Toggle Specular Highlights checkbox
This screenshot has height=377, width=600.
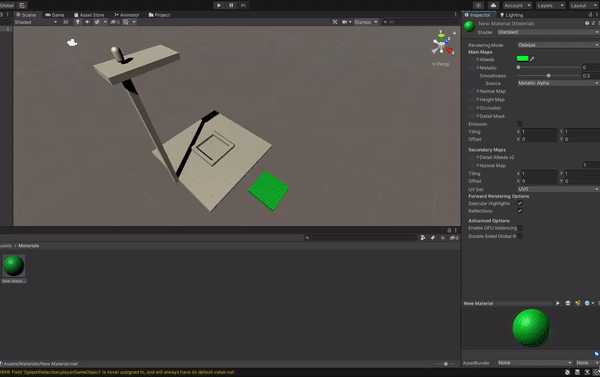coord(520,203)
